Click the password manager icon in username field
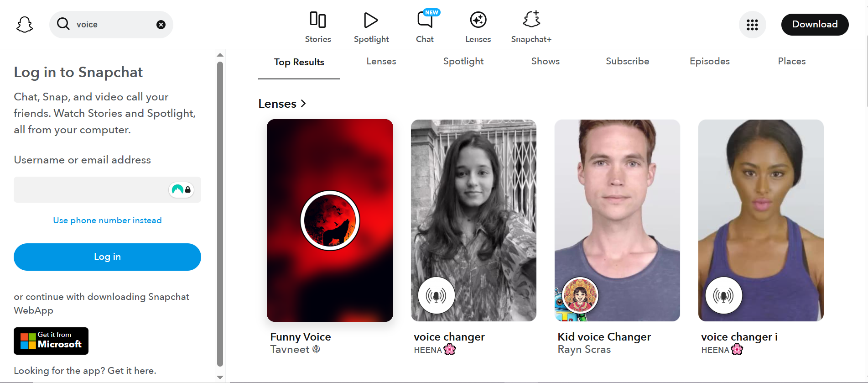 (182, 189)
